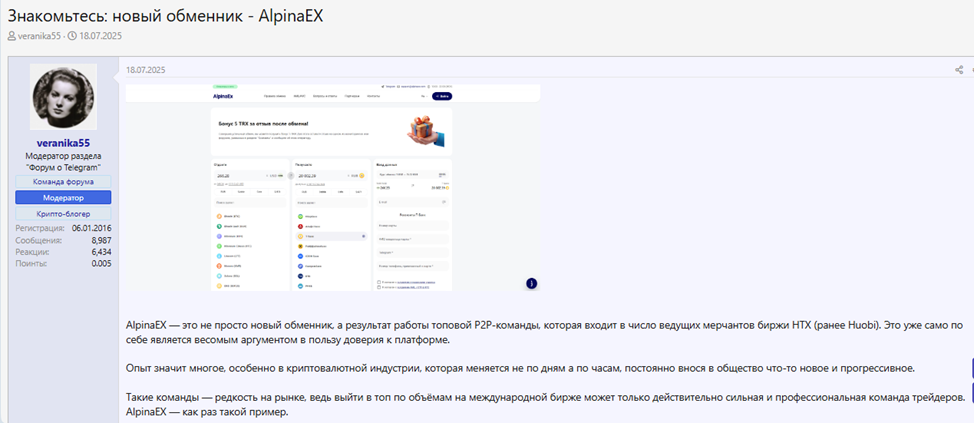Click the messages count 8,987

[95, 240]
